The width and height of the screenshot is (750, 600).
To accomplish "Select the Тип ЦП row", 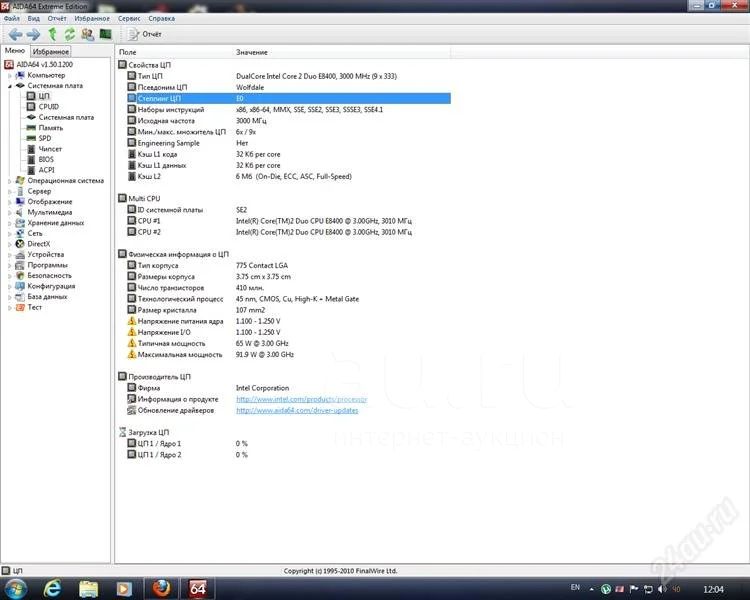I will pos(283,76).
